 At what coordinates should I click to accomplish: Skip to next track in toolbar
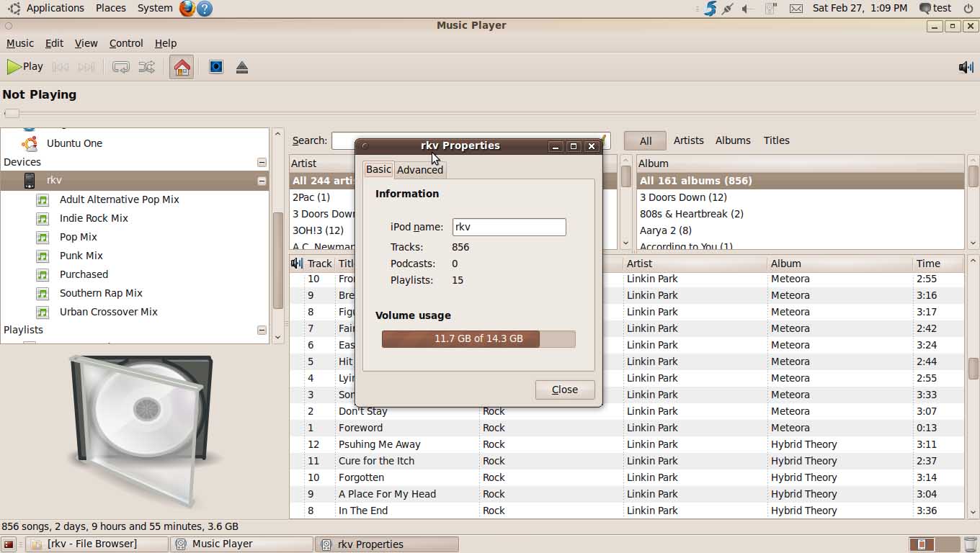click(86, 67)
